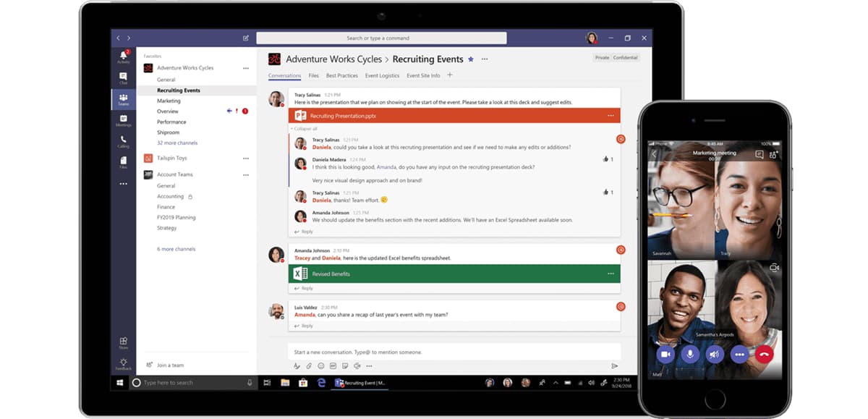
Task: Hang up the phone meeting call
Action: pyautogui.click(x=764, y=354)
